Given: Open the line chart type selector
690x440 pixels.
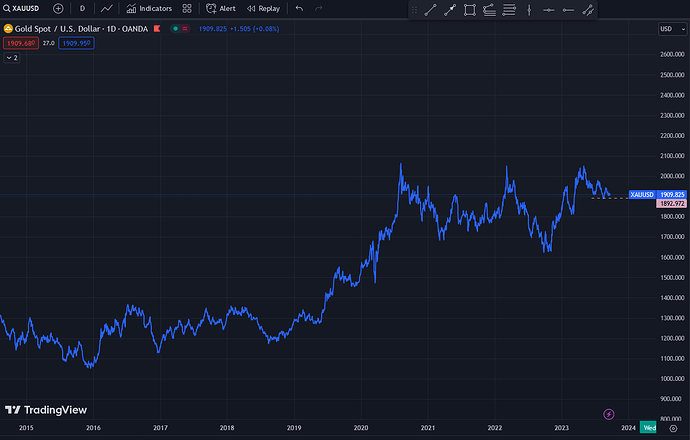Looking at the screenshot, I should 106,8.
